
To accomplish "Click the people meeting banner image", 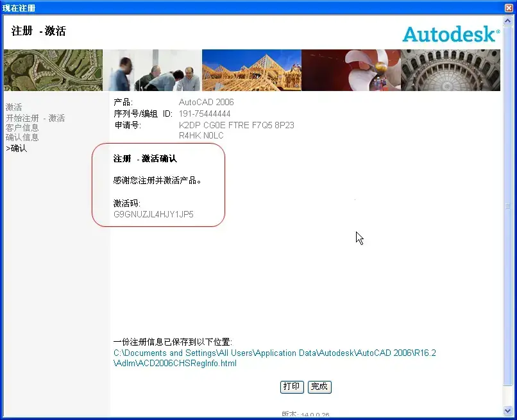I will (152, 71).
